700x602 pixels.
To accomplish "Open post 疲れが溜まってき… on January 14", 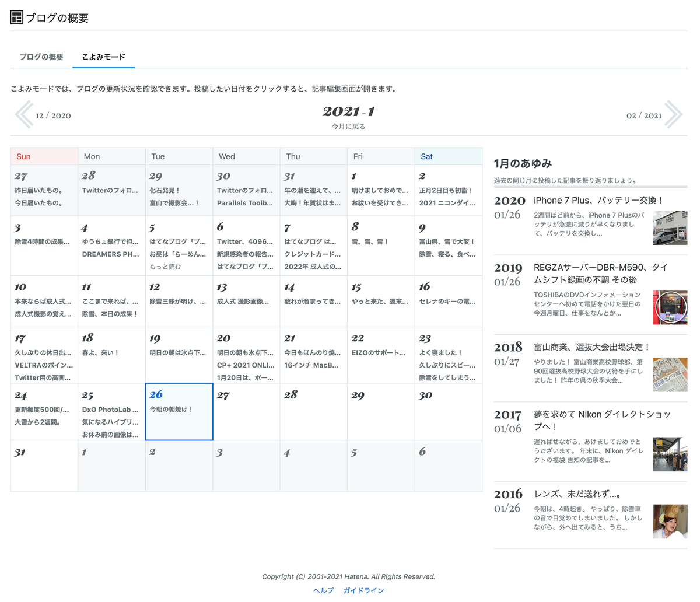I will 312,302.
